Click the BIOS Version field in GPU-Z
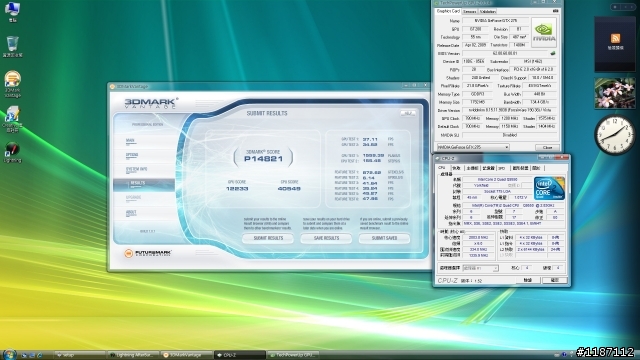This screenshot has height=360, width=640. 505,53
